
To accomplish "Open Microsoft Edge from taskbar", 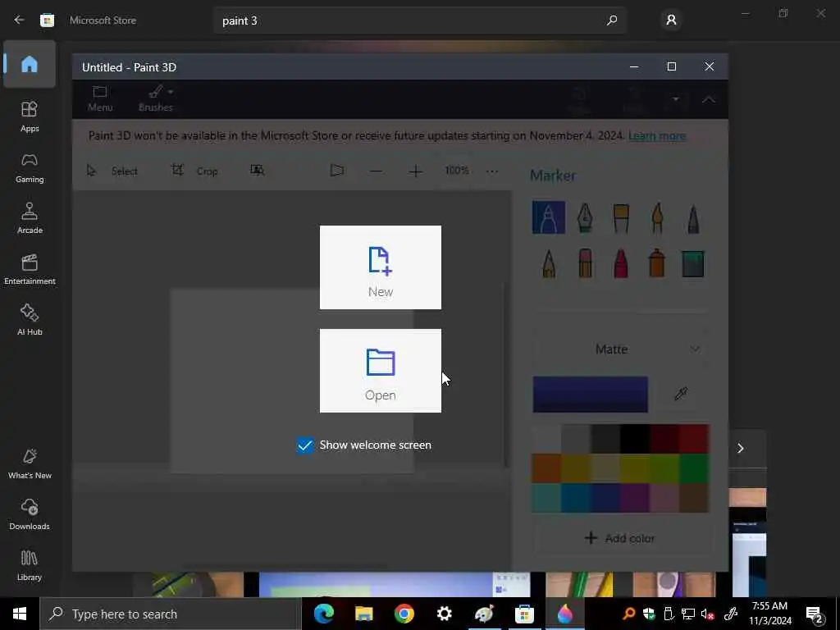I will coord(323,614).
